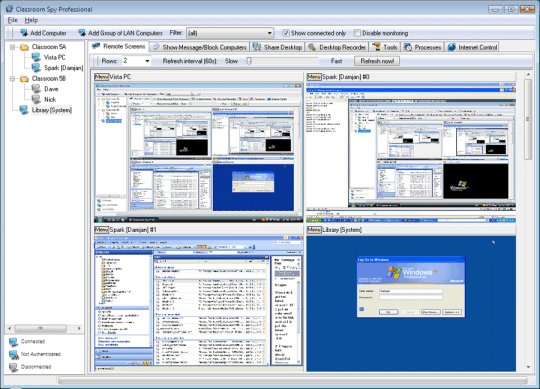
Task: Collapse the Classroom 5A tree node
Action: [x=13, y=47]
